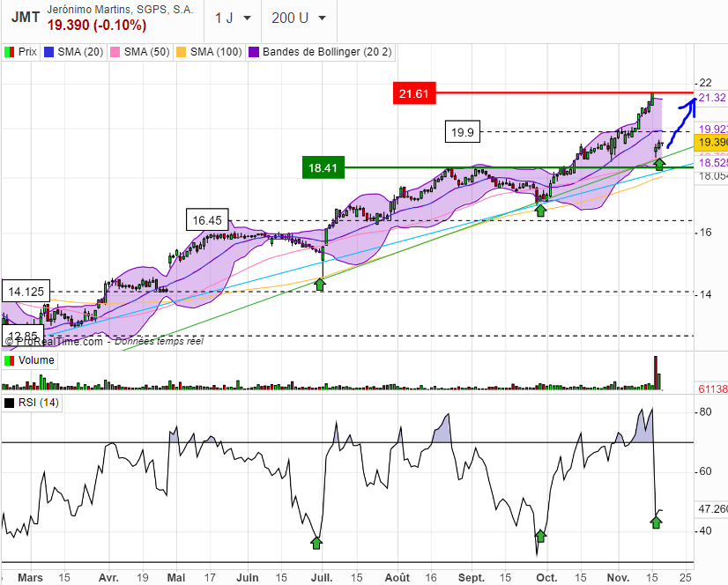This screenshot has height=585, width=728.
Task: Select the 21.61 red resistance label
Action: [x=414, y=93]
